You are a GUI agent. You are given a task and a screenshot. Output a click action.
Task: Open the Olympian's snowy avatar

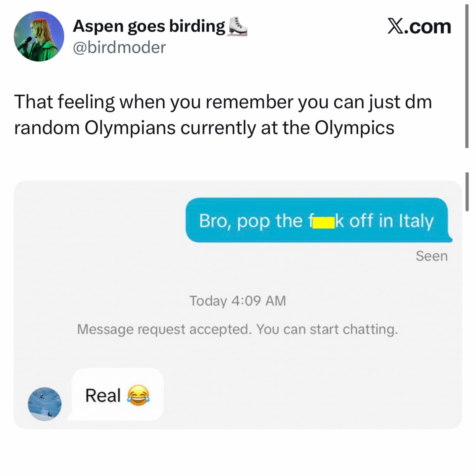tap(45, 404)
